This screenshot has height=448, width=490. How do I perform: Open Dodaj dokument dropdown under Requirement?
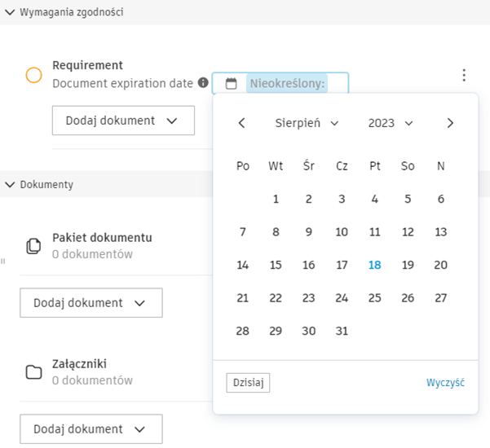click(x=123, y=121)
